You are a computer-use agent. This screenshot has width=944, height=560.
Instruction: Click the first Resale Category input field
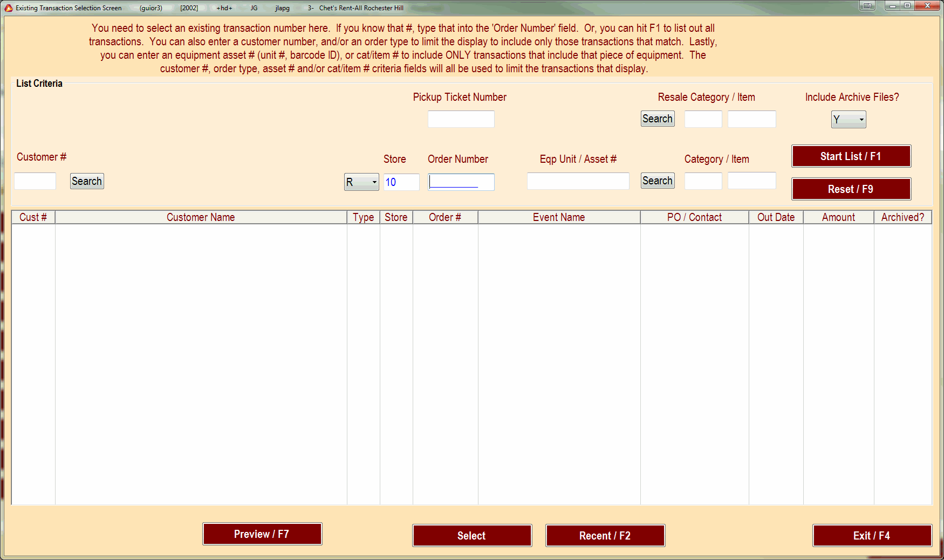[703, 119]
